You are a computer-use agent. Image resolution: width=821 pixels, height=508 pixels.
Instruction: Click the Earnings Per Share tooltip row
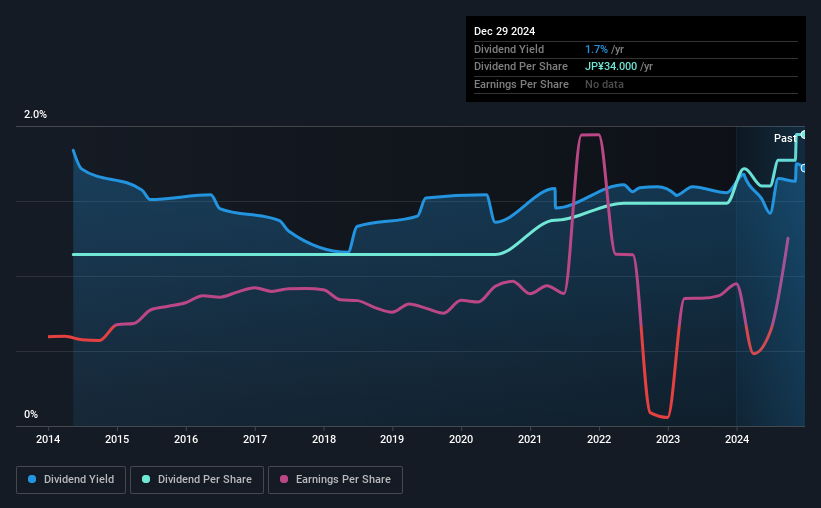click(636, 84)
